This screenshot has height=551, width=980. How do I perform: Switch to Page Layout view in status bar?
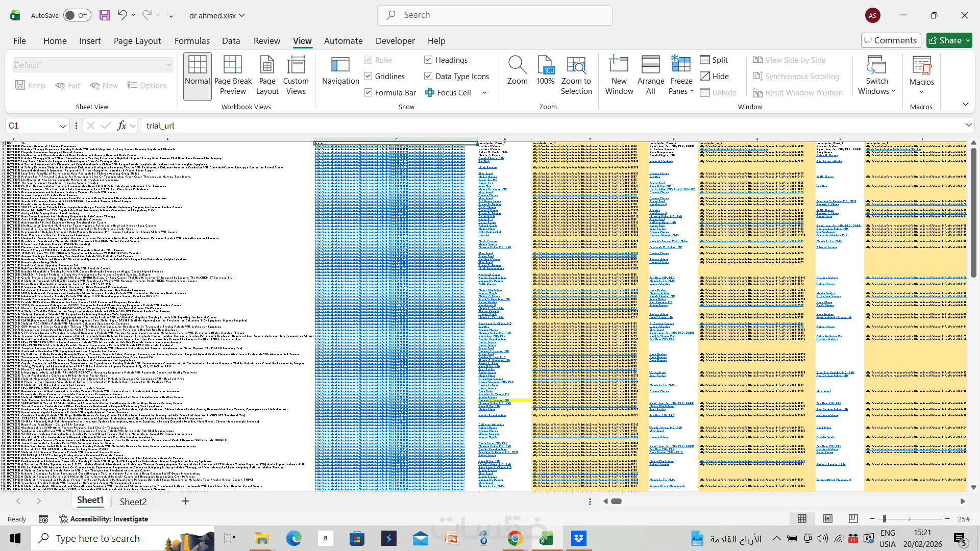[x=827, y=519]
